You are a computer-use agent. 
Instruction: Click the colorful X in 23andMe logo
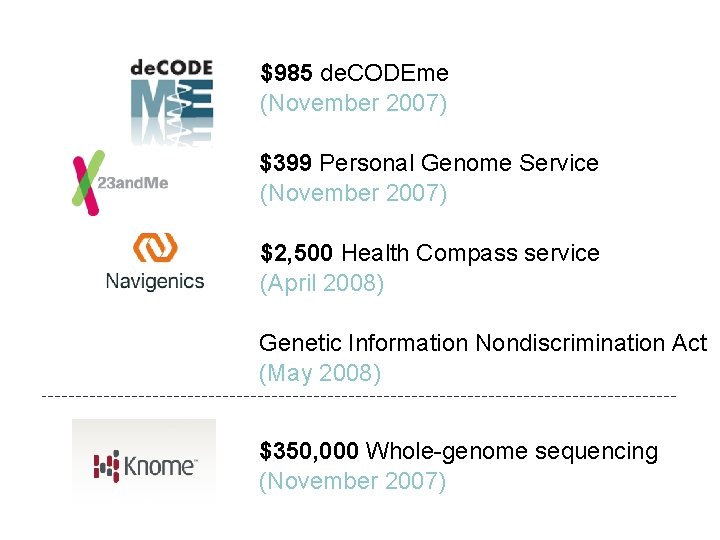click(x=88, y=182)
